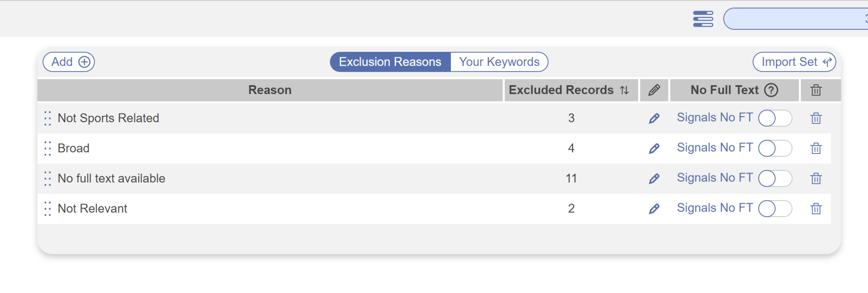Click the trash icon for Broad row
The height and width of the screenshot is (293, 868).
[816, 148]
